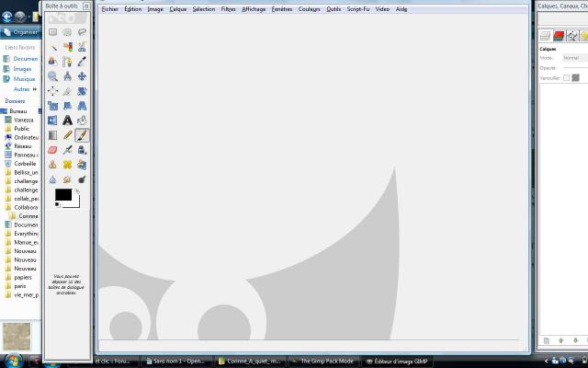
Task: Select the Heal tool
Action: [67, 165]
